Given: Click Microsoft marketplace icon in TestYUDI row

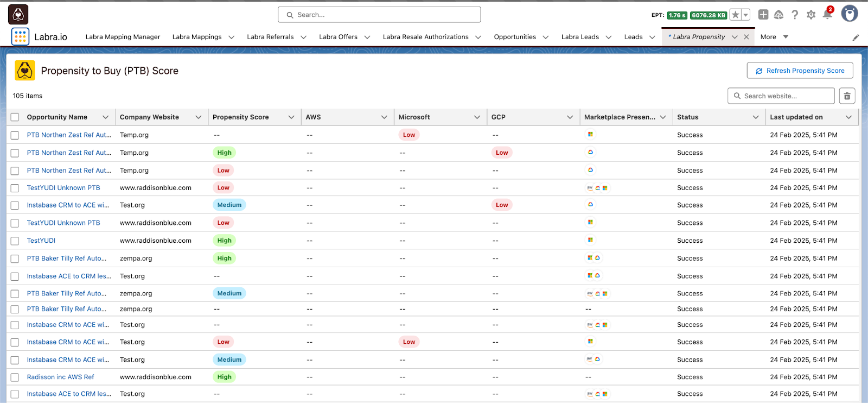Looking at the screenshot, I should (590, 240).
